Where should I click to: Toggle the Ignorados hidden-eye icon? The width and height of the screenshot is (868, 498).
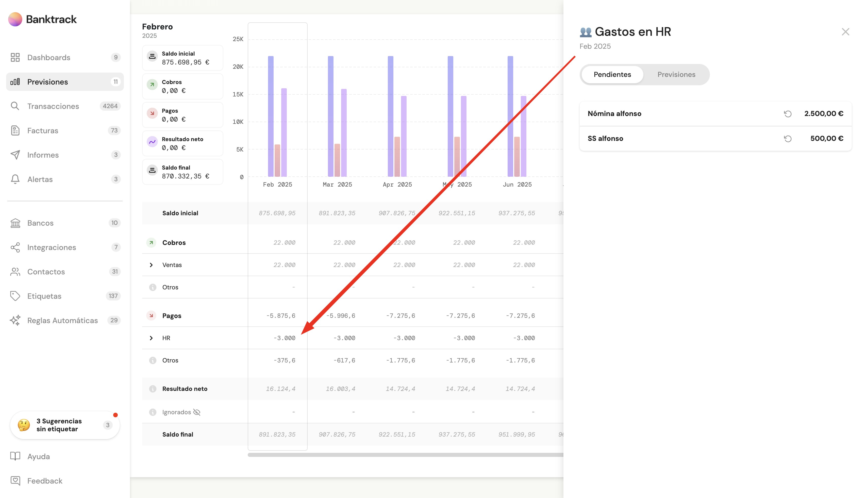[x=197, y=412]
